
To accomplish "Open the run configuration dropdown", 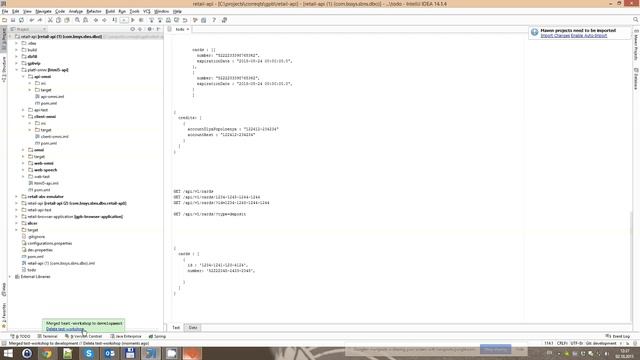I will point(124,20).
